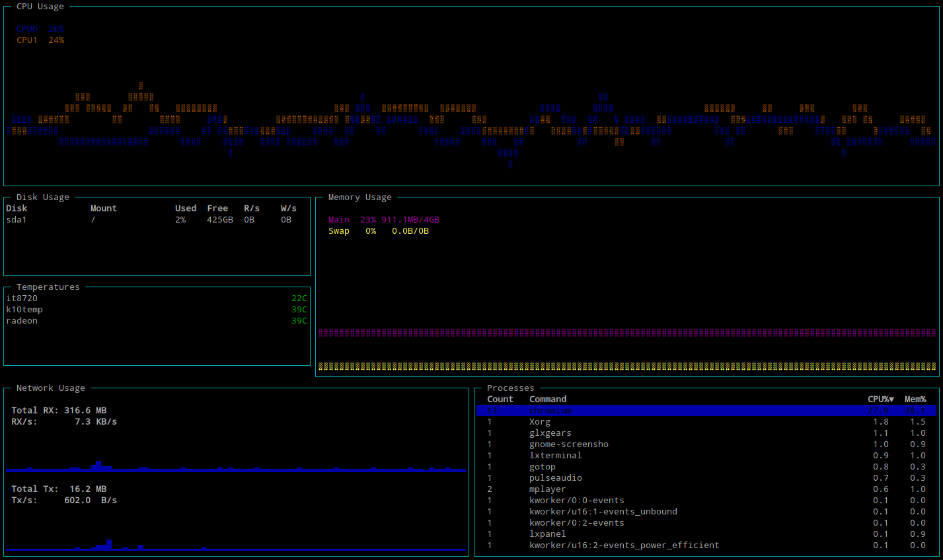Click the 425GB free space value
Viewport: 943px width, 560px height.
220,220
